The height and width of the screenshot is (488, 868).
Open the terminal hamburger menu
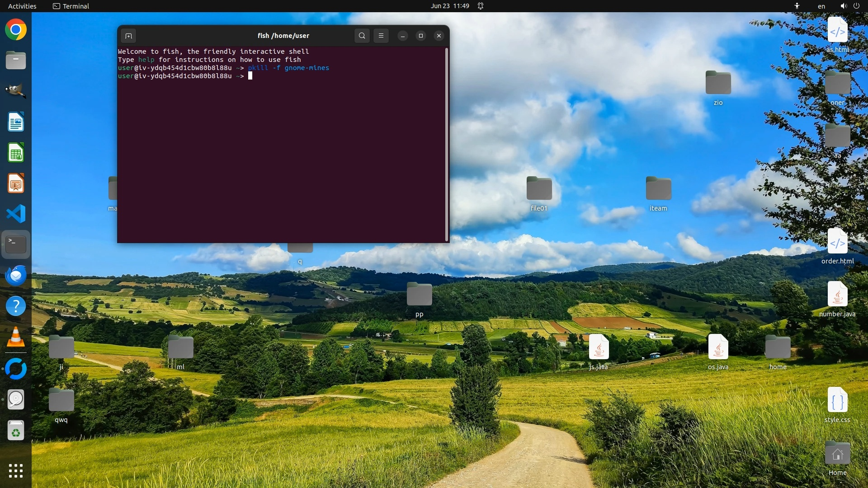click(x=381, y=36)
